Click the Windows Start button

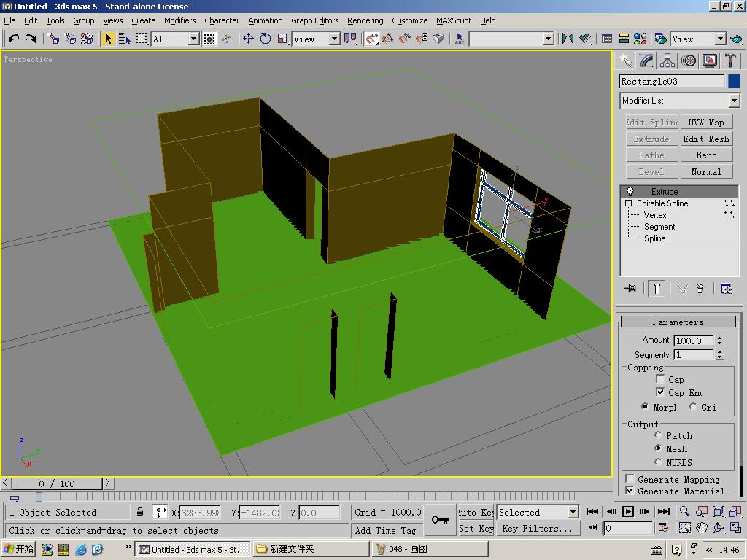pyautogui.click(x=18, y=549)
